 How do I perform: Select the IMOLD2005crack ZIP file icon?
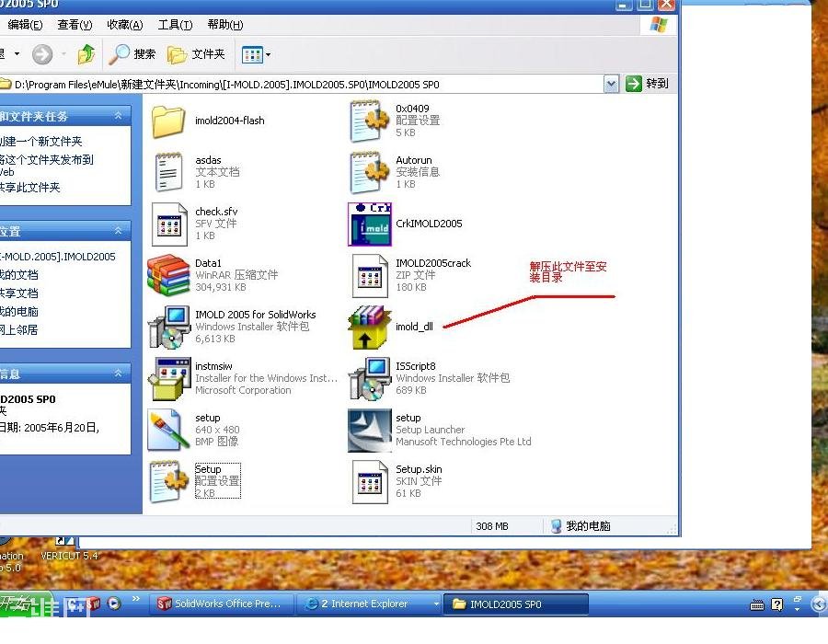pos(370,275)
